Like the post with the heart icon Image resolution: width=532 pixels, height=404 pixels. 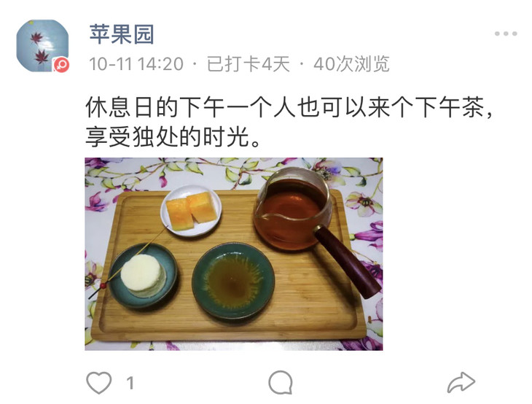point(98,383)
